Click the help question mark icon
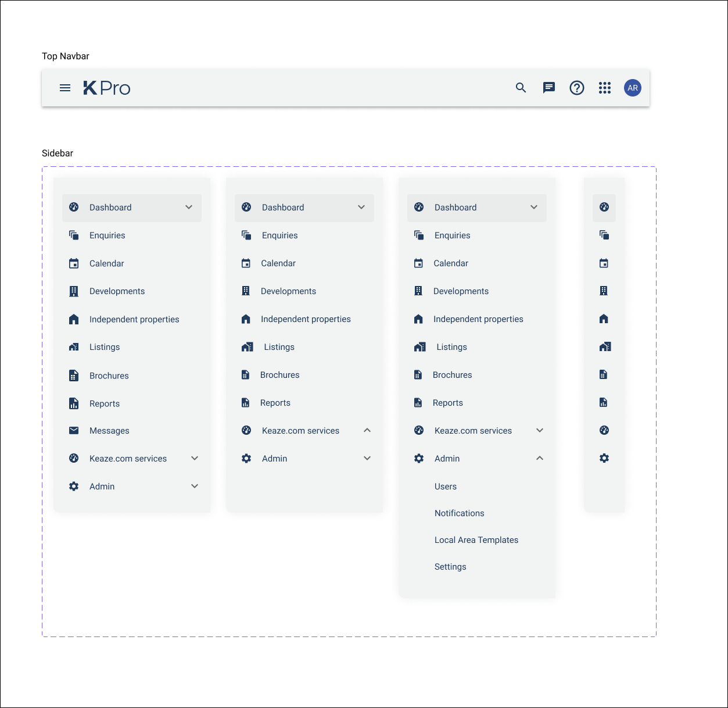Viewport: 728px width, 708px height. [577, 88]
